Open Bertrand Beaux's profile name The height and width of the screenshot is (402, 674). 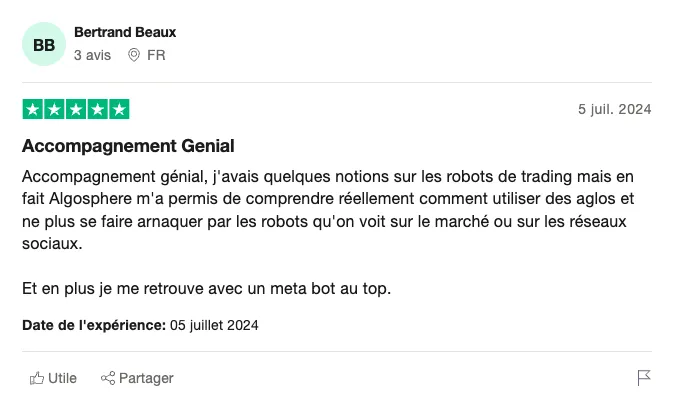click(x=125, y=32)
